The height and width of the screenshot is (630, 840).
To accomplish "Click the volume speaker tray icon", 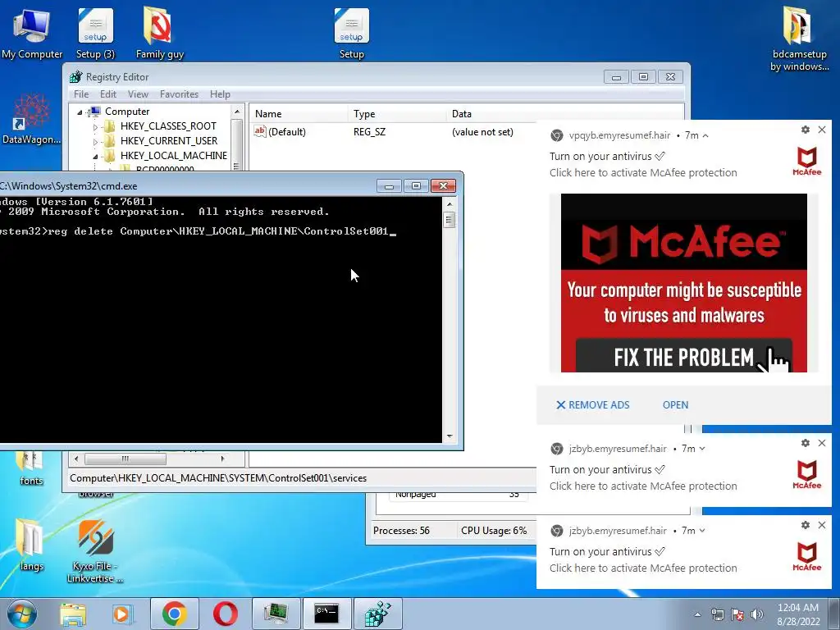I will coord(756,614).
